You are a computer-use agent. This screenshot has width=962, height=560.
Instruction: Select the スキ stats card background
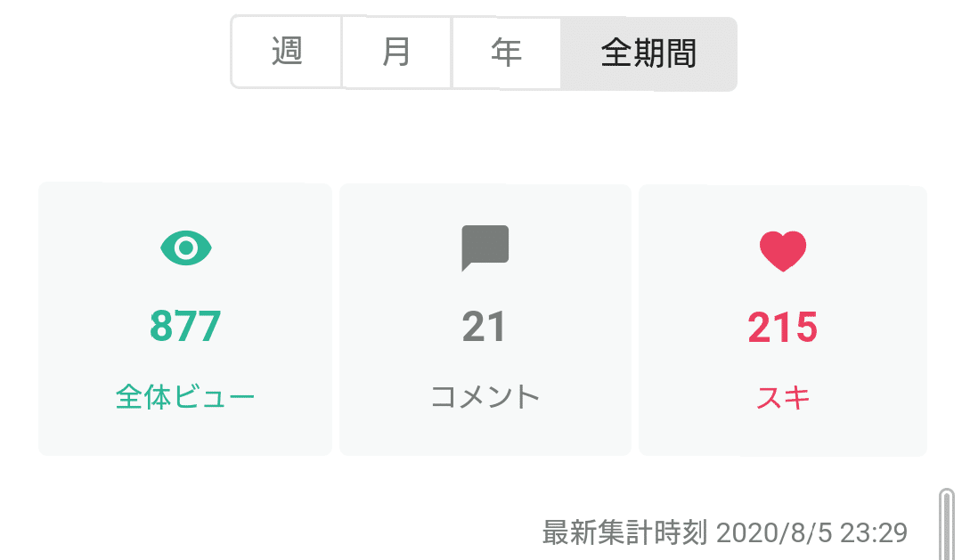click(x=783, y=321)
